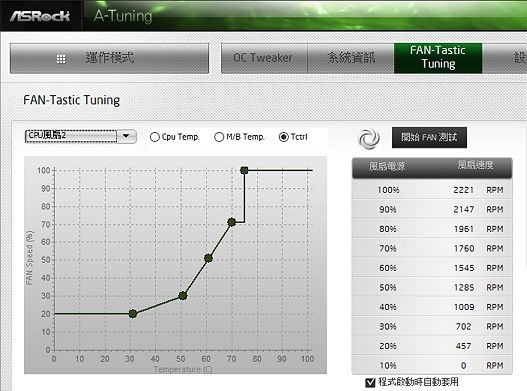Screen dimensions: 527x391
Task: Click the 702 RPM value
Action: pyautogui.click(x=463, y=326)
